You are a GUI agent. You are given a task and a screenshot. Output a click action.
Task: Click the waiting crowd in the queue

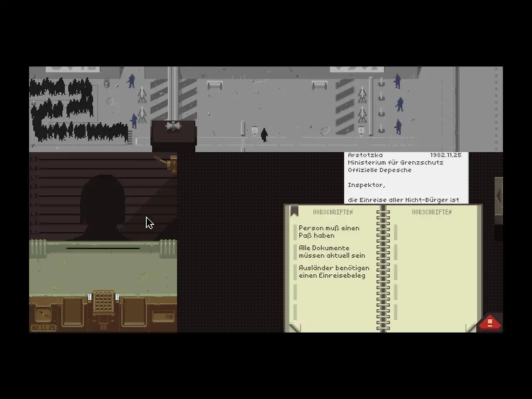tap(79, 110)
